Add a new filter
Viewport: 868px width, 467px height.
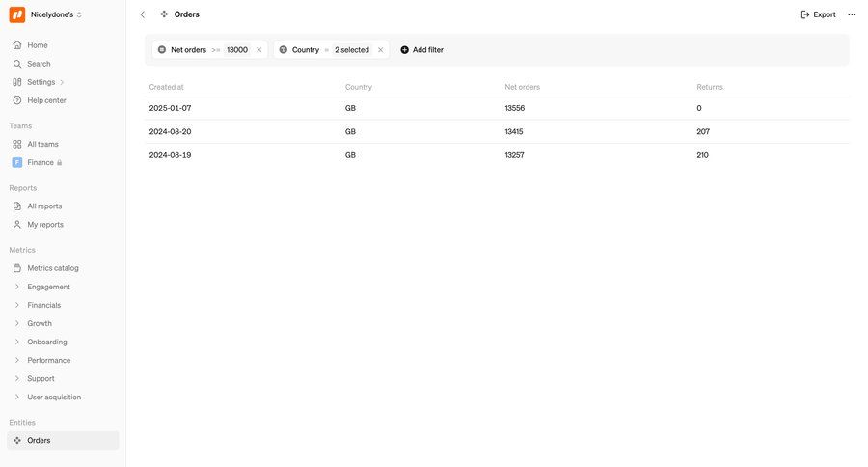point(421,50)
